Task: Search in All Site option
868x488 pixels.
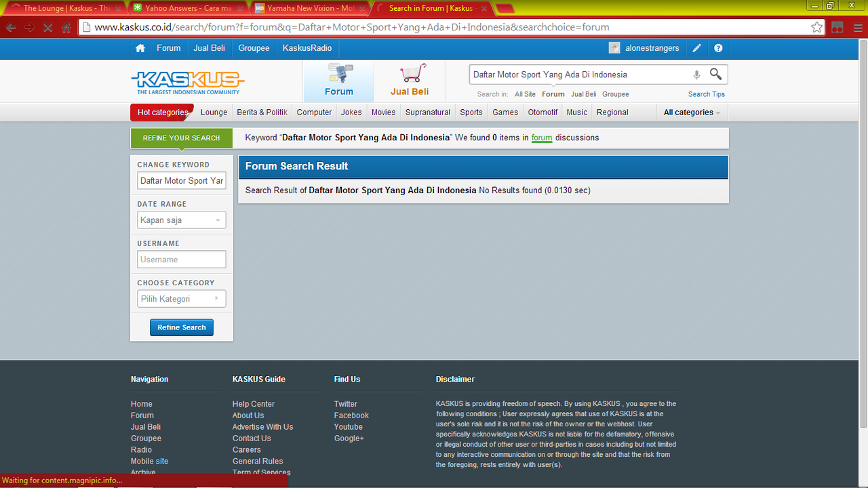Action: pos(525,94)
